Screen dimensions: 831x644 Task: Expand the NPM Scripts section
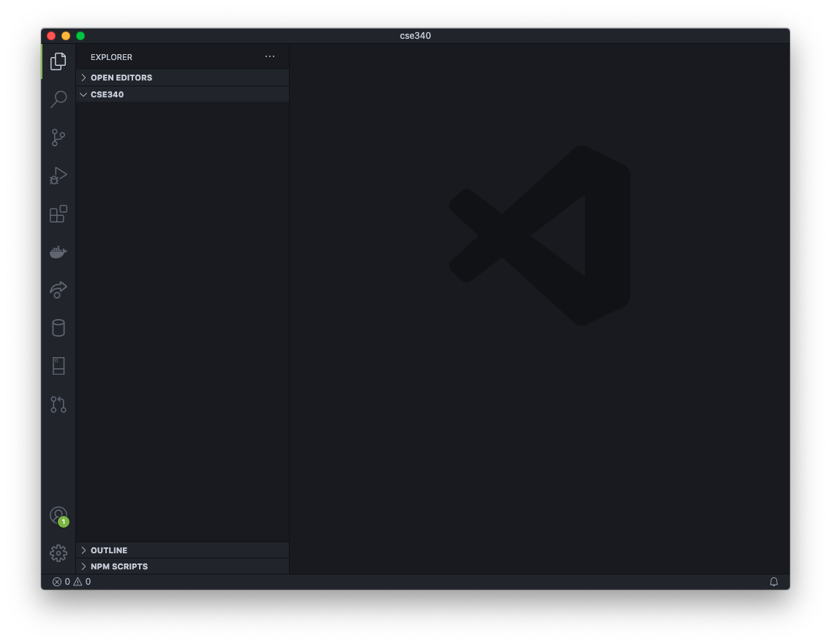[x=182, y=566]
